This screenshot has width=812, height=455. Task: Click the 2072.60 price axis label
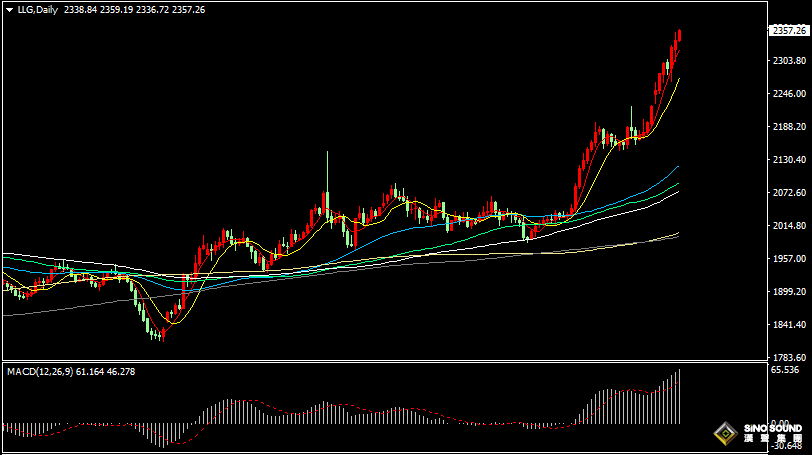(788, 193)
